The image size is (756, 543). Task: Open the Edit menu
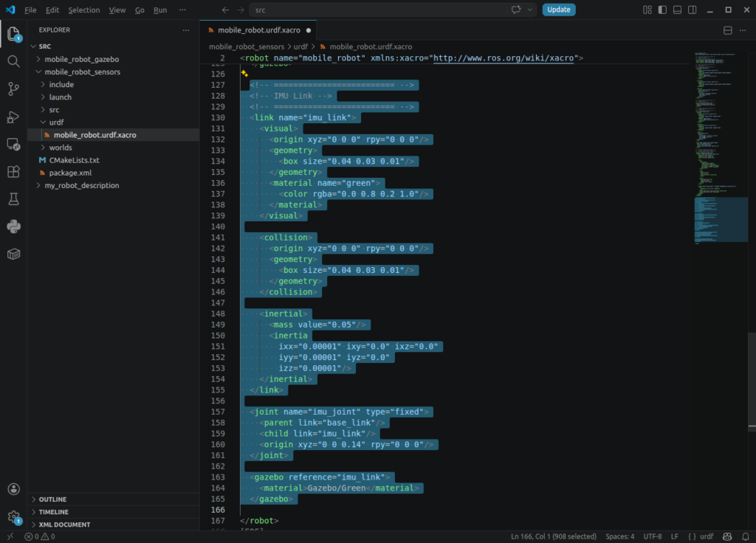(52, 10)
